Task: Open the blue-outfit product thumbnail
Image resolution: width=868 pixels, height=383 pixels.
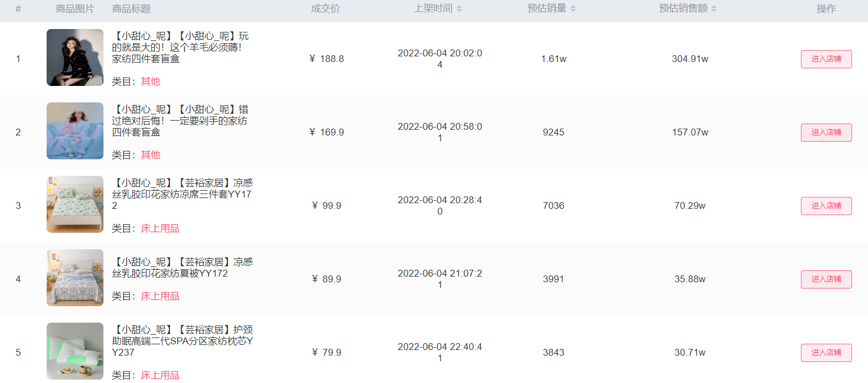Action: pos(75,131)
